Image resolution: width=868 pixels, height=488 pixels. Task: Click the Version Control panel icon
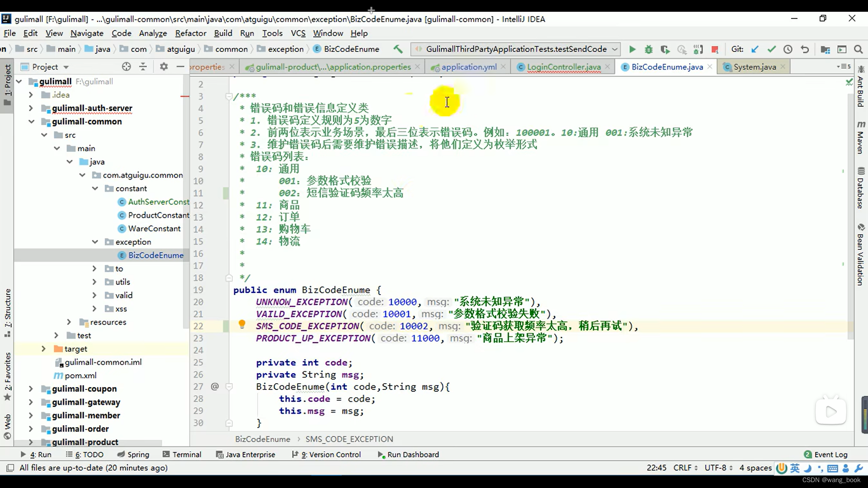[330, 455]
